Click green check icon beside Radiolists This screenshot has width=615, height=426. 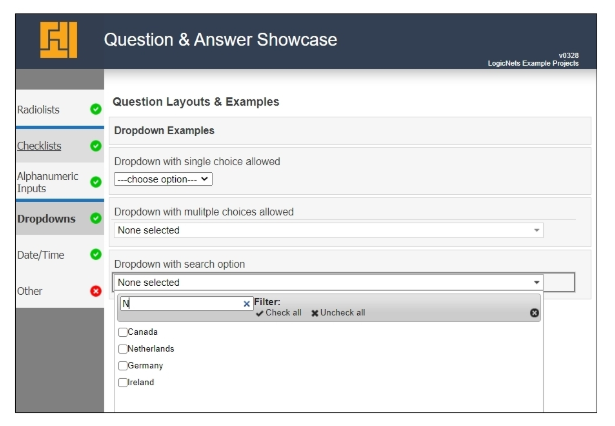point(96,109)
